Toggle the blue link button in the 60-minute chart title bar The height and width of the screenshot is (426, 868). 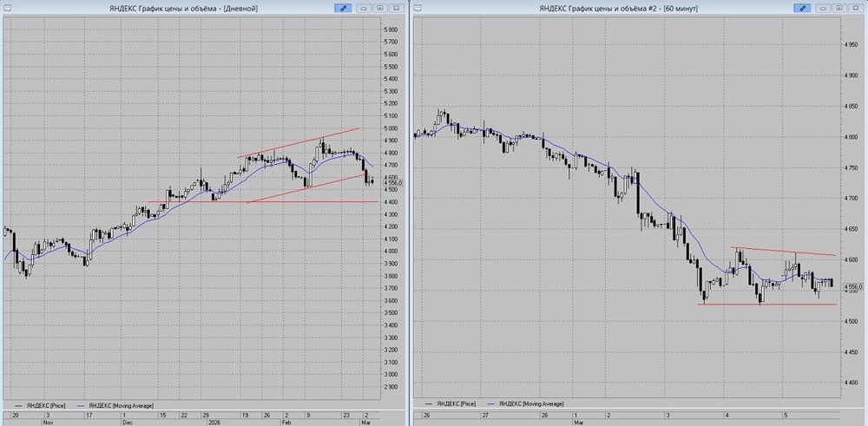(x=802, y=9)
